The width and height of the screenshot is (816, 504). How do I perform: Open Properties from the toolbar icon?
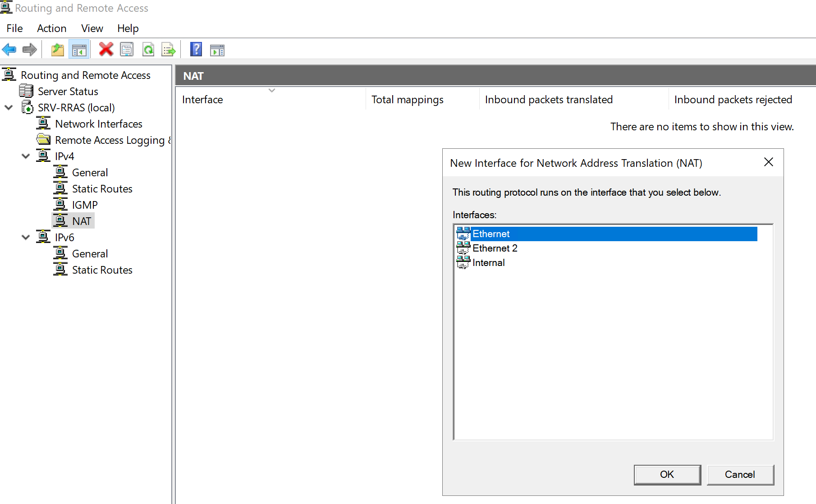click(127, 50)
